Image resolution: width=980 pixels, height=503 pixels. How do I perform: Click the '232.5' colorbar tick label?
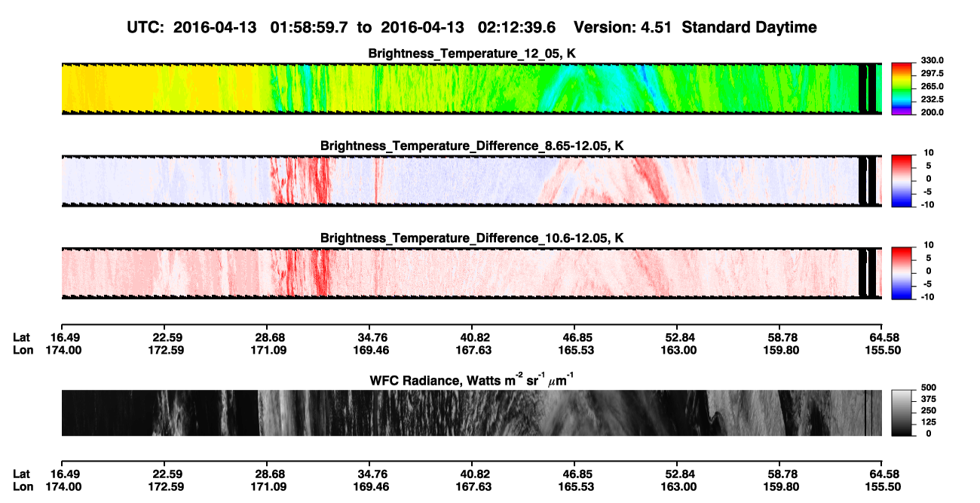point(933,99)
